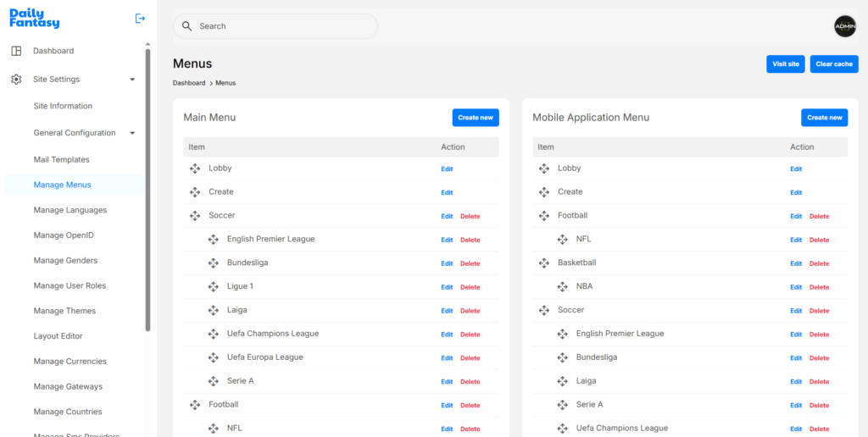This screenshot has width=868, height=437.
Task: Click Create new in Main Menu panel
Action: [475, 118]
